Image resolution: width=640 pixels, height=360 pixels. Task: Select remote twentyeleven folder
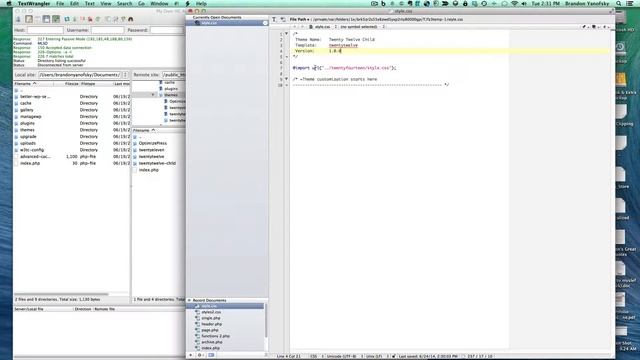[x=151, y=150]
